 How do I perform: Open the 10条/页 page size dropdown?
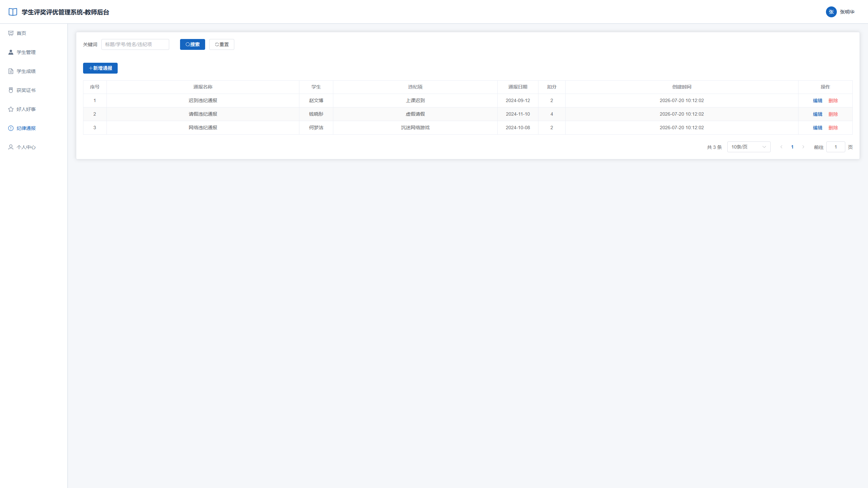tap(749, 147)
